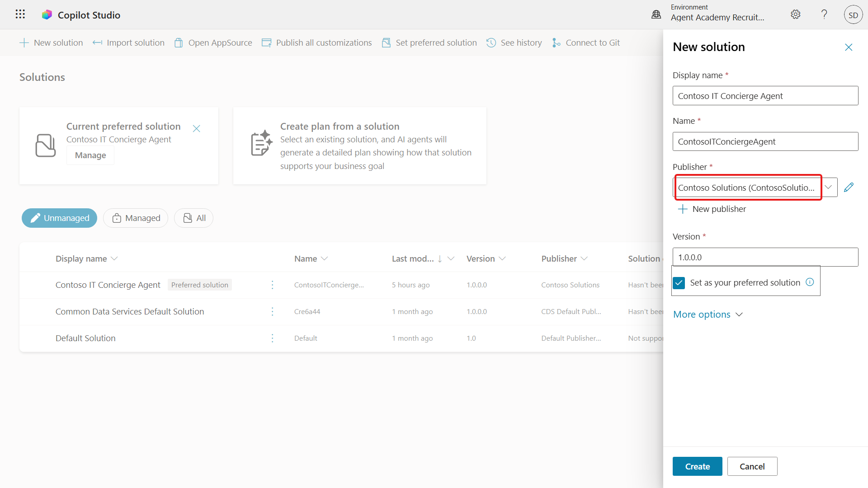Open the help question mark icon
868x488 pixels.
click(824, 14)
